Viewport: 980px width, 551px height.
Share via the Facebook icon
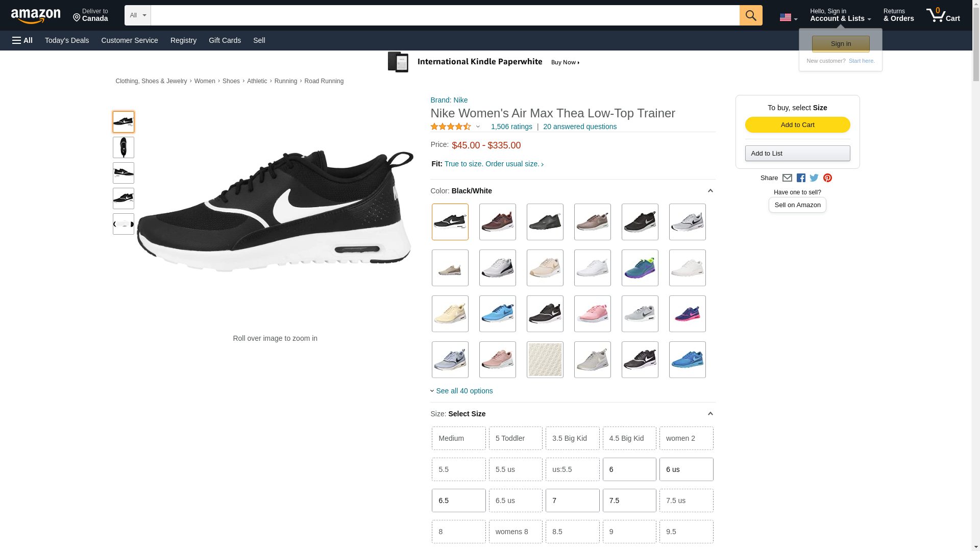click(801, 178)
